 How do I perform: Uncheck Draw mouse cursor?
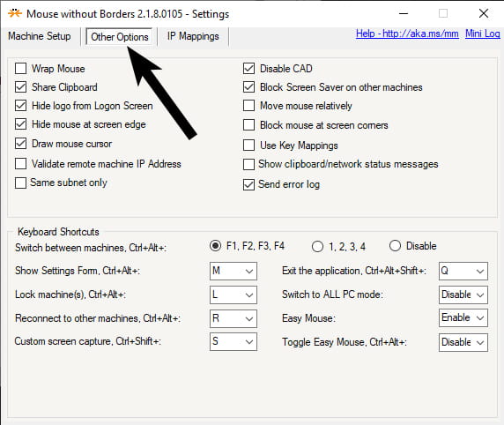click(x=21, y=144)
